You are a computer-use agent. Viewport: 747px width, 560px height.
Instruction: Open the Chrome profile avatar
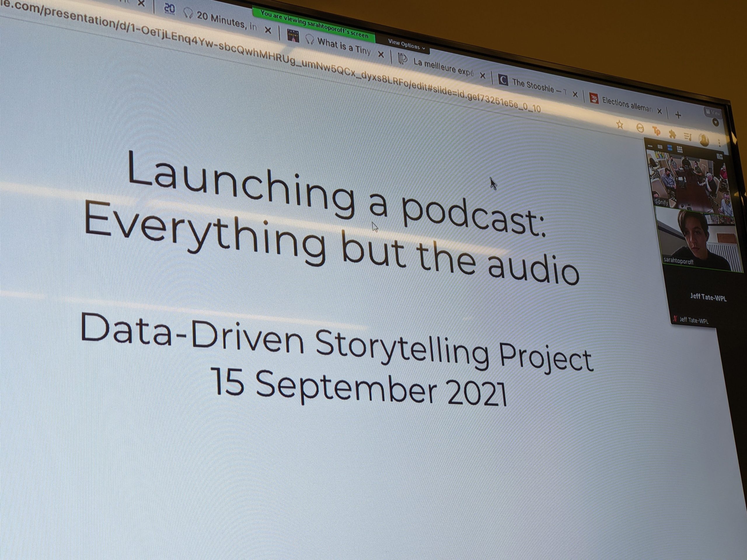click(x=704, y=139)
